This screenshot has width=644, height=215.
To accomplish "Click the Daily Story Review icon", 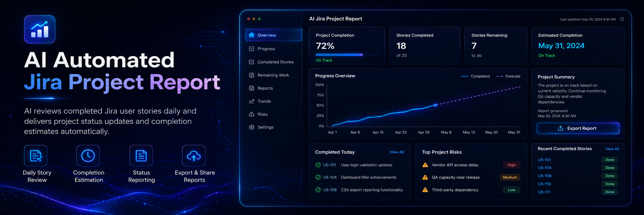I will [x=36, y=156].
